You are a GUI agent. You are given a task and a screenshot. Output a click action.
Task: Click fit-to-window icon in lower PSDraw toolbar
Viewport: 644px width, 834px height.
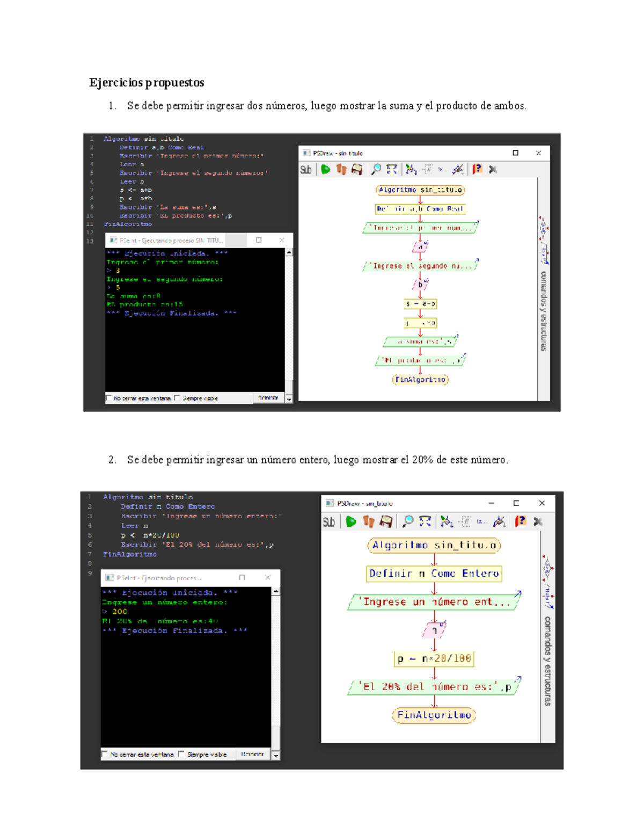(425, 521)
